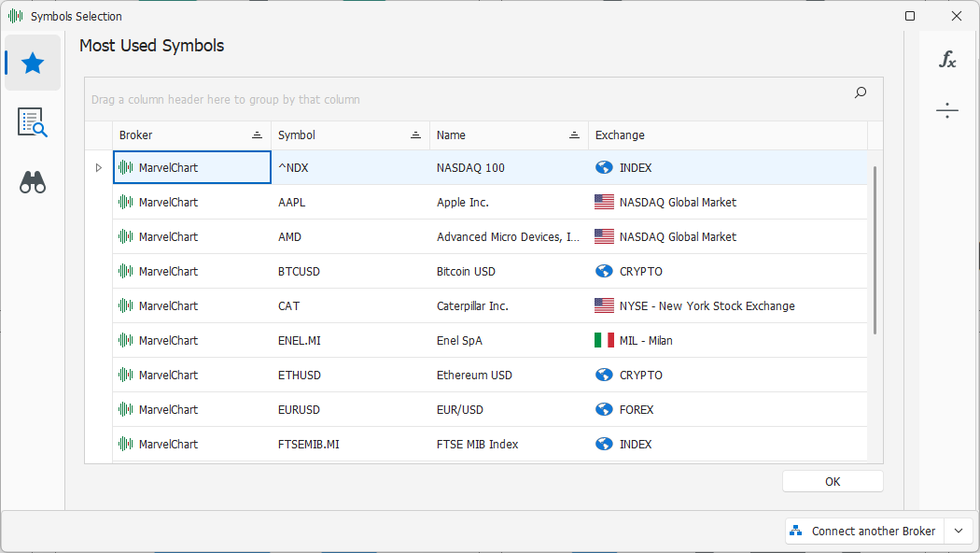Viewport: 980px width, 553px height.
Task: Click the division spread symbol icon
Action: [947, 111]
